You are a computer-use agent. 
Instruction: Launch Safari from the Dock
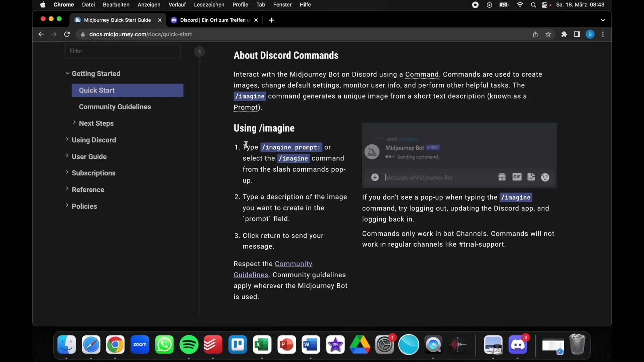click(x=91, y=345)
